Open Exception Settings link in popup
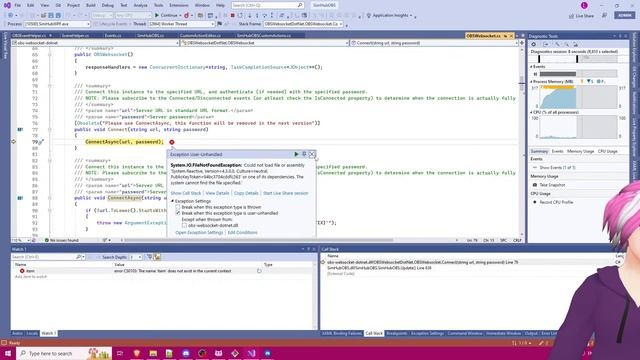Viewport: 640px width, 360px height. point(199,232)
